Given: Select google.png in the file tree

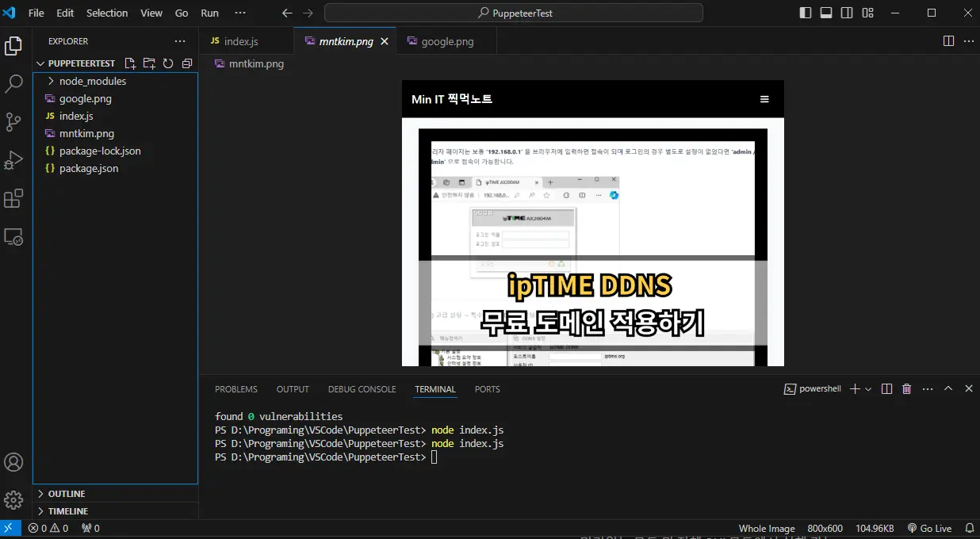Looking at the screenshot, I should (115, 98).
